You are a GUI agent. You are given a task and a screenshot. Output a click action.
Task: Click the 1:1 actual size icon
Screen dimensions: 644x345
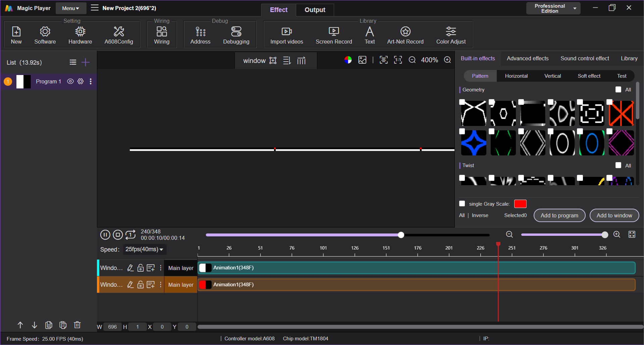click(398, 60)
